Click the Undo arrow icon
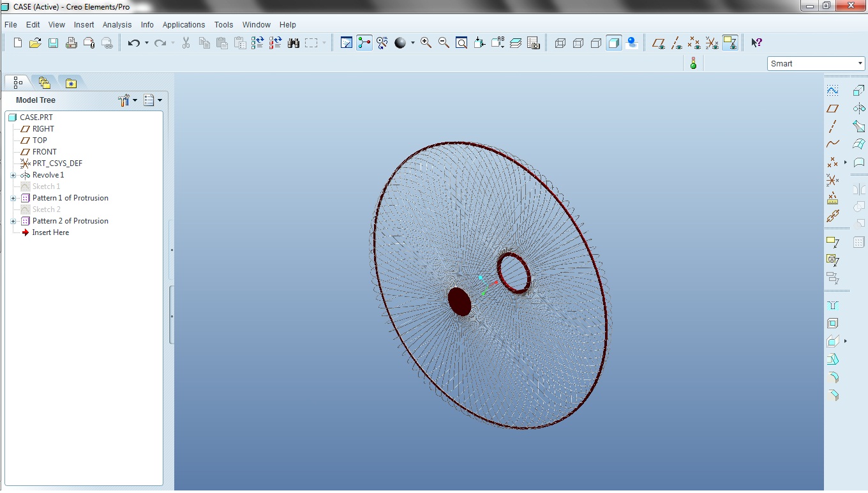The height and width of the screenshot is (493, 868). [133, 43]
